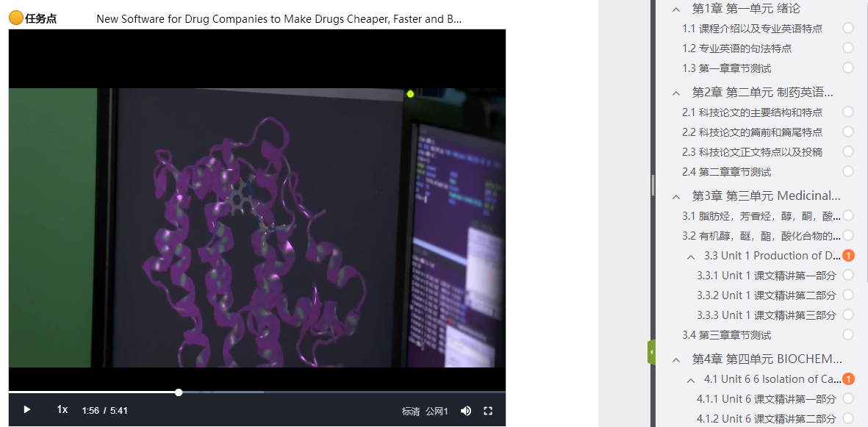Click completion circle for 2.4 第二章章节测试
Screen dimensions: 868x427
point(848,171)
